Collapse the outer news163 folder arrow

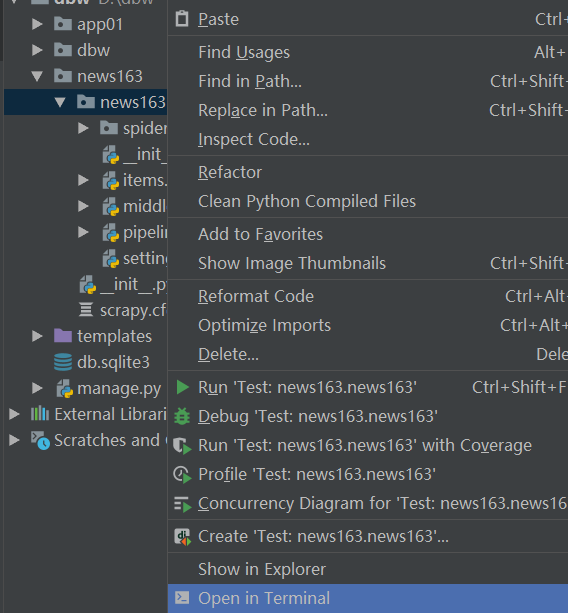click(x=37, y=76)
